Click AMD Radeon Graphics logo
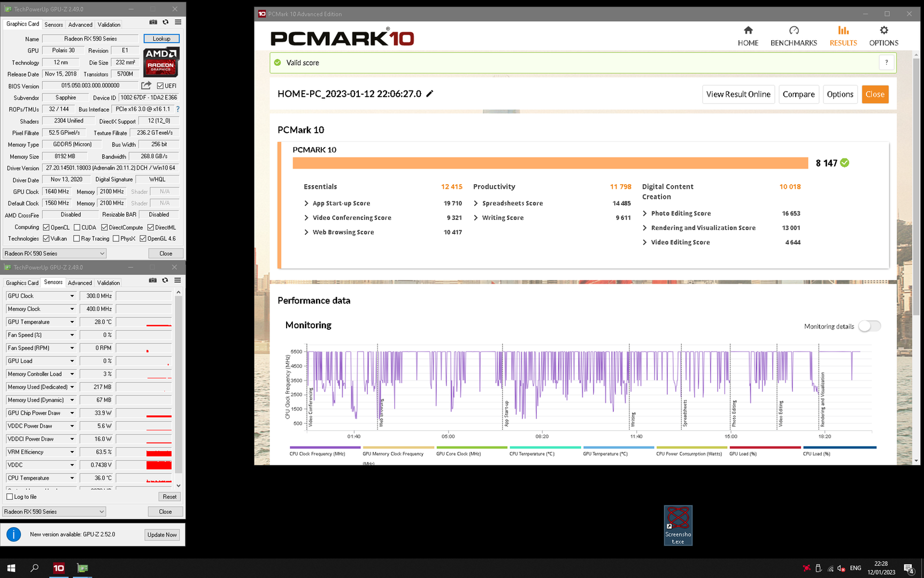Viewport: 924px width, 578px height. pyautogui.click(x=161, y=62)
